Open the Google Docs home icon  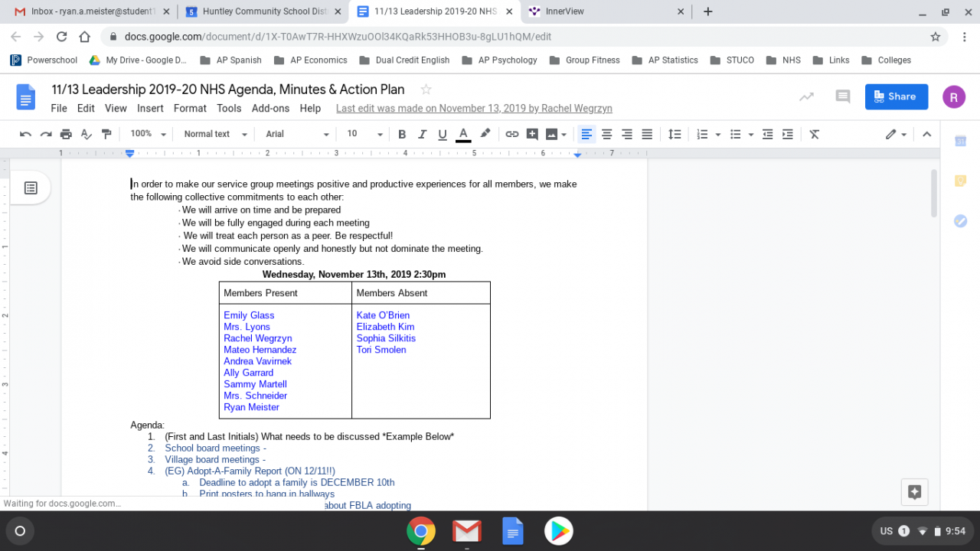[26, 97]
